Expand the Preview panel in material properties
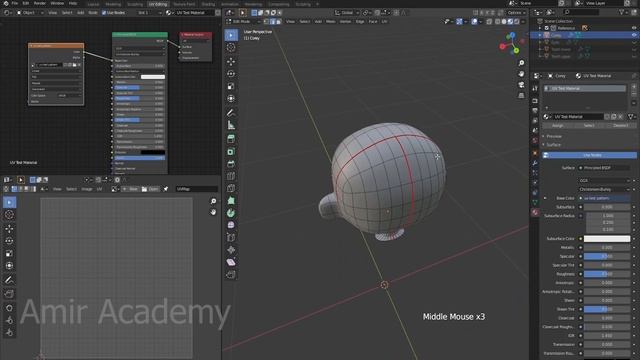640x360 pixels. tap(554, 136)
